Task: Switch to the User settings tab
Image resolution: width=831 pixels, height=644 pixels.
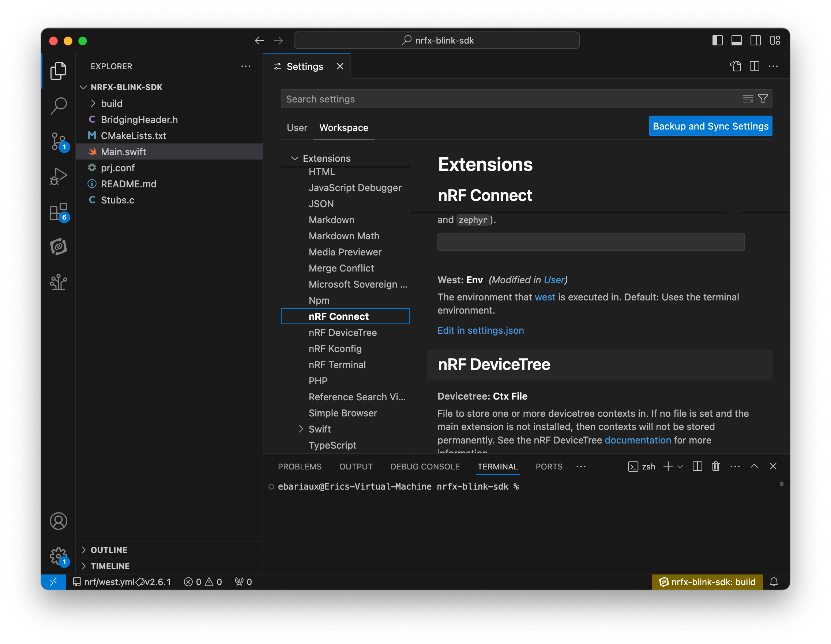Action: tap(297, 127)
